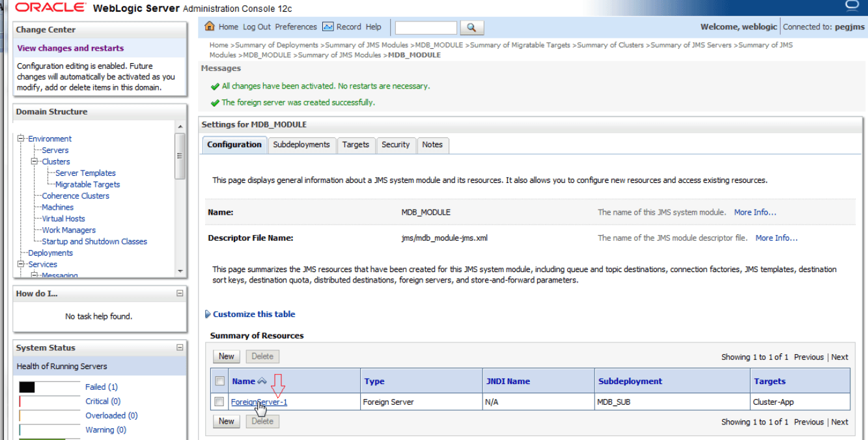
Task: Click the Home house icon
Action: [x=209, y=27]
